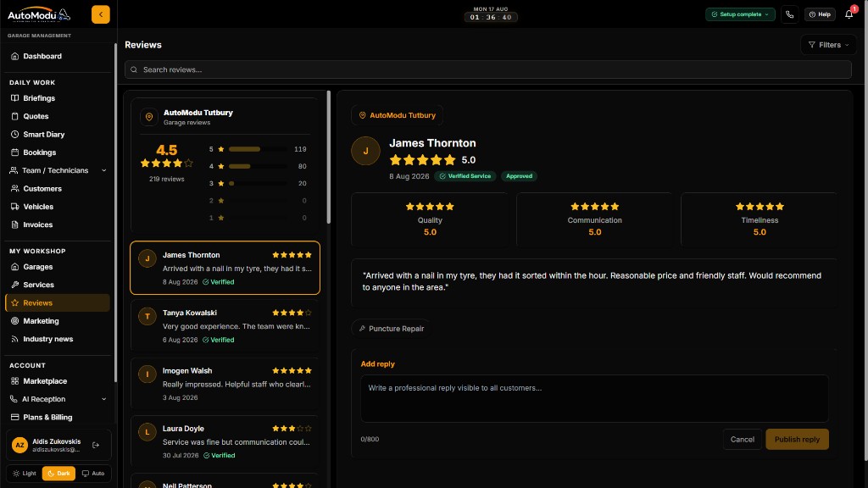
Task: Click the Communication 5.0 rating card
Action: point(594,219)
